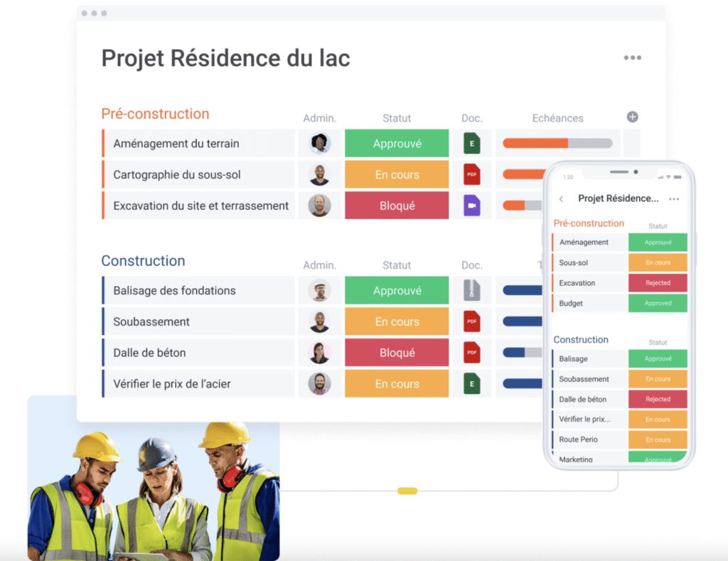
Task: Open board options three-dot menu
Action: pos(632,58)
